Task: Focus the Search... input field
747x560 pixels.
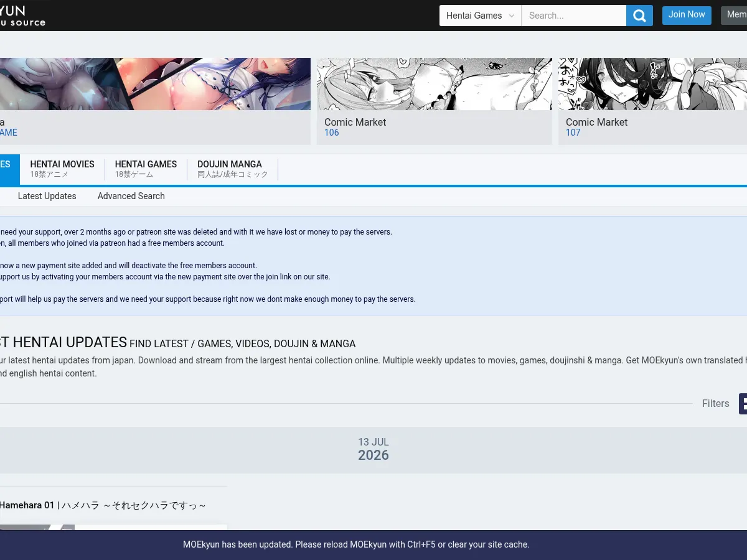Action: coord(573,16)
